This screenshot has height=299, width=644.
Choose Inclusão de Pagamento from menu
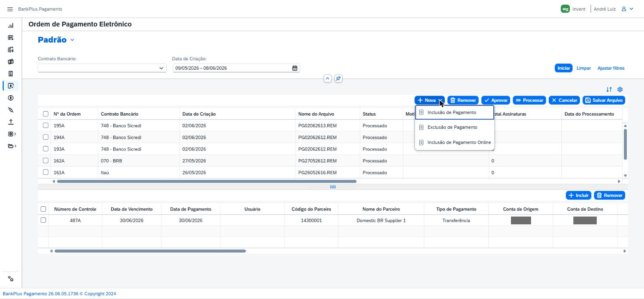tap(454, 112)
